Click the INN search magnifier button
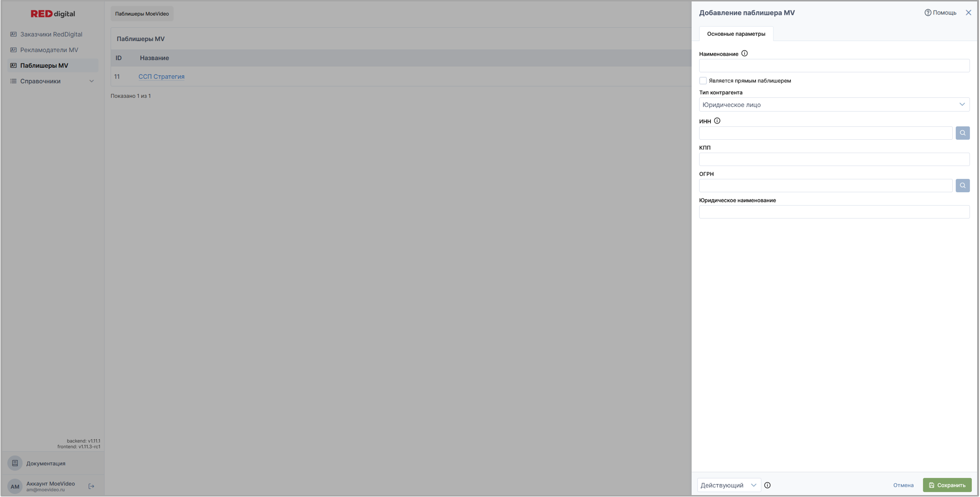The height and width of the screenshot is (497, 980). click(x=962, y=133)
